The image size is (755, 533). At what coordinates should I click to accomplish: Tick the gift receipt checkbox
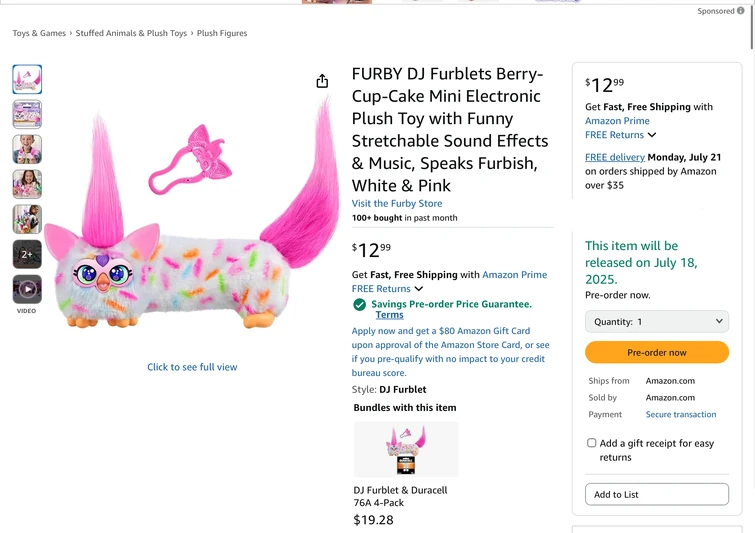(592, 443)
